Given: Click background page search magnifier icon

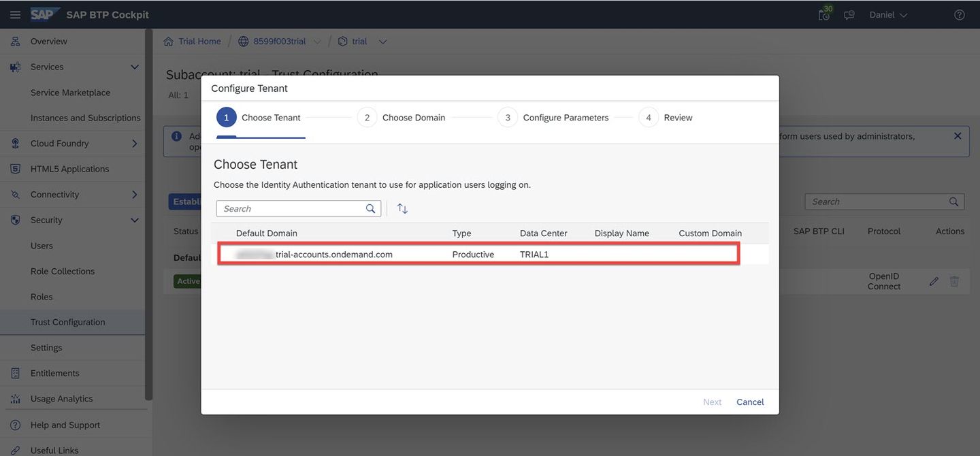Looking at the screenshot, I should pos(954,201).
